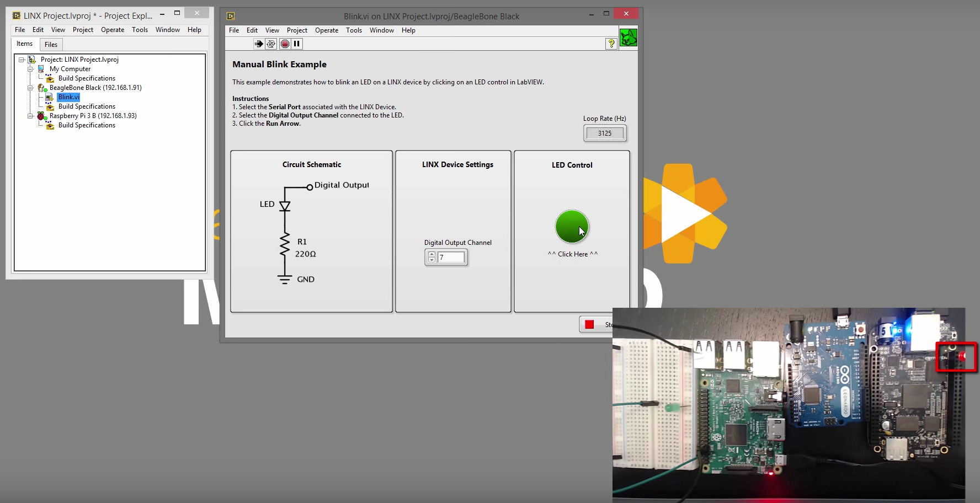Select Build Specifications label under Raspberry Pi

[87, 125]
